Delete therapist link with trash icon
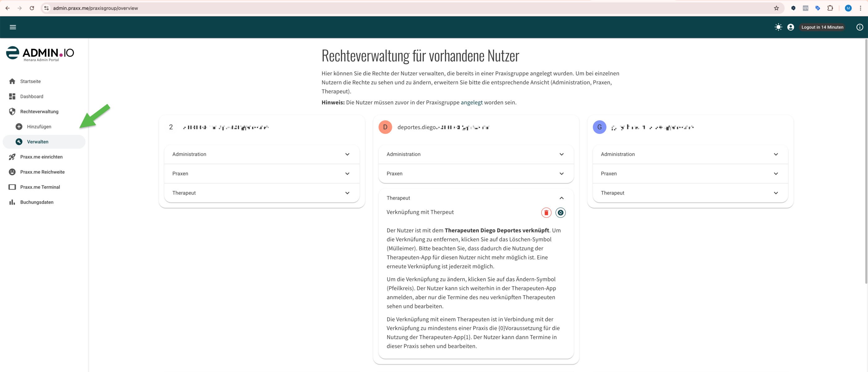The height and width of the screenshot is (372, 868). [x=546, y=213]
